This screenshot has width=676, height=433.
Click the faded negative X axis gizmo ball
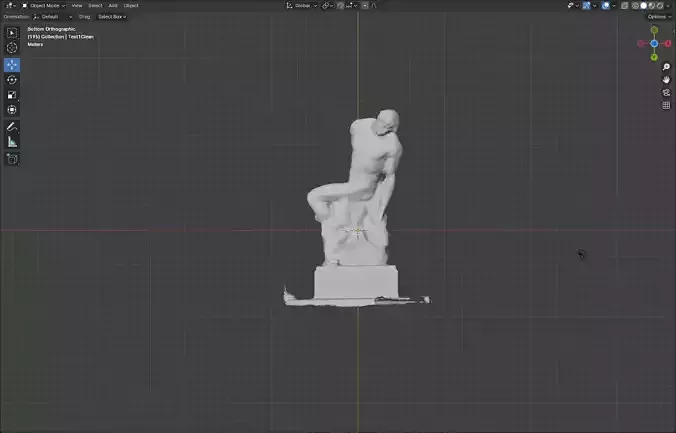pos(641,44)
